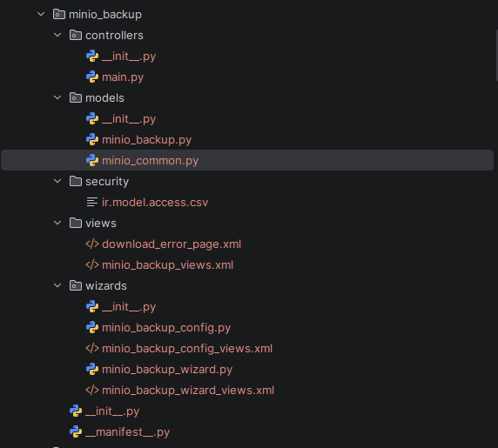Collapse the models folder chevron
Viewport: 498px width, 448px height.
click(x=57, y=97)
